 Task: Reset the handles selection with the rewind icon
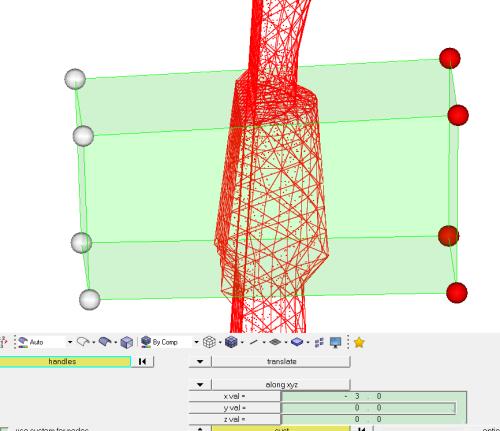point(142,361)
